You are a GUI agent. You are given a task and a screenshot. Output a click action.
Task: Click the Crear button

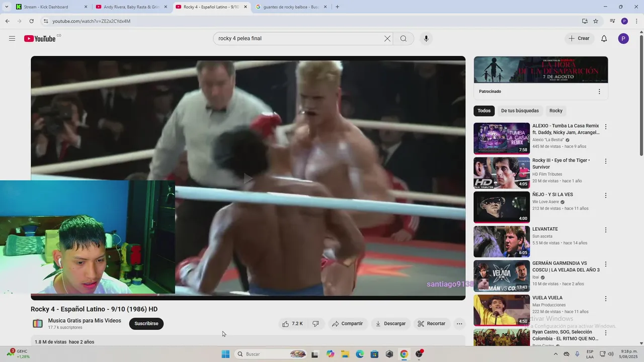579,39
